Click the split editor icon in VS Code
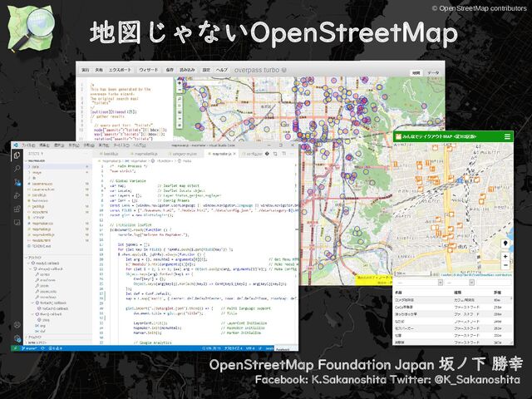Viewport: 532px width, 399px height. [x=283, y=154]
